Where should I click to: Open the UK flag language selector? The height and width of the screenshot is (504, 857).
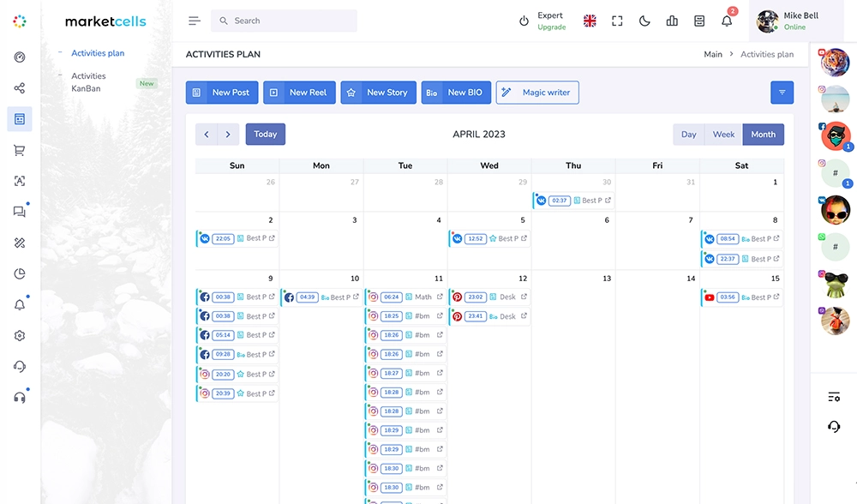(x=590, y=21)
